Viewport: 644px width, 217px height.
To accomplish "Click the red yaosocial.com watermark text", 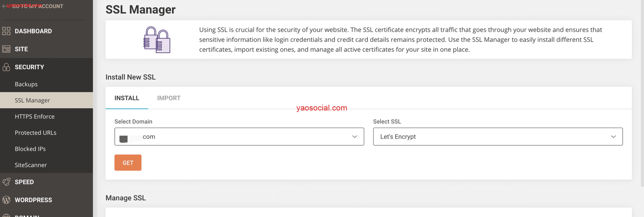I will 322,108.
